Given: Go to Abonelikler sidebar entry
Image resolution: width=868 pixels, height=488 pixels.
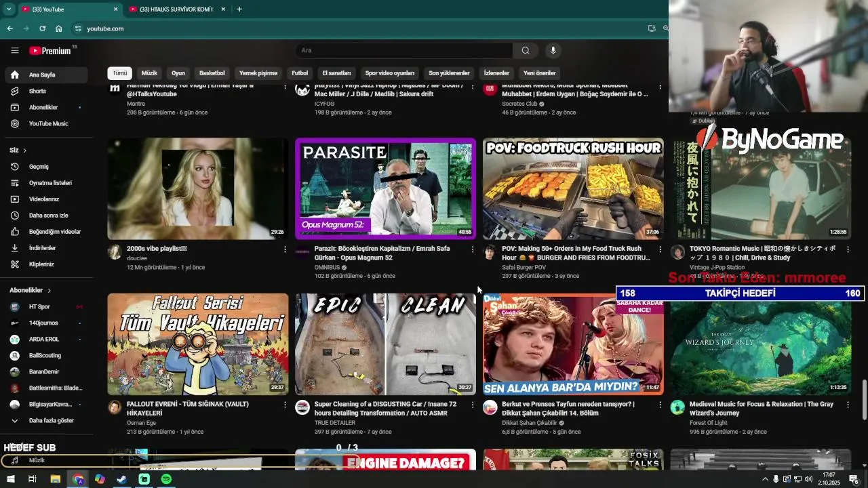Looking at the screenshot, I should pyautogui.click(x=47, y=107).
